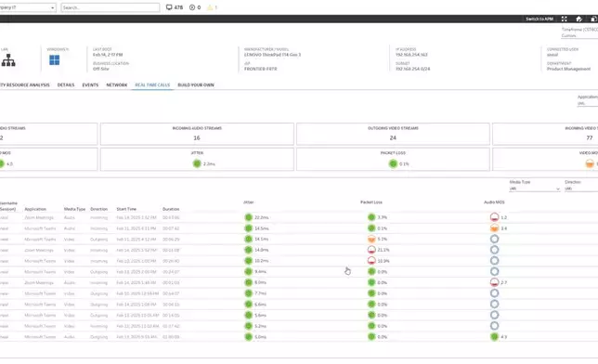Click the Off Site business location value

tap(101, 69)
